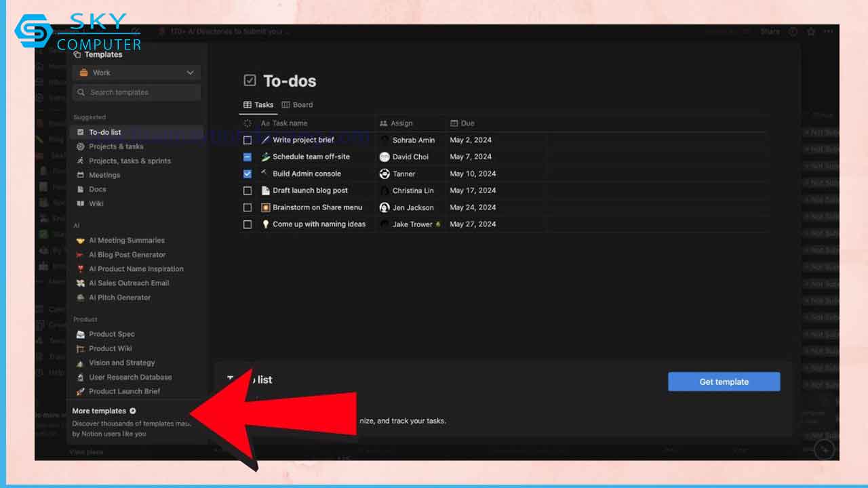
Task: Click the Projects & tasks target icon
Action: point(81,146)
